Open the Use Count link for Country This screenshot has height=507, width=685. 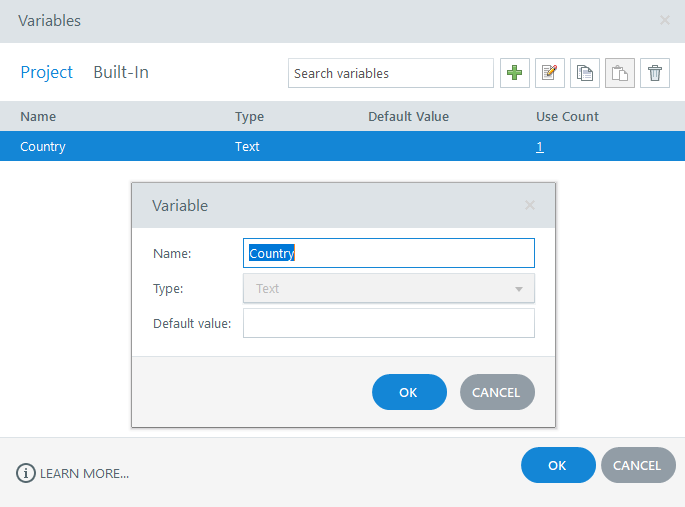pos(540,146)
